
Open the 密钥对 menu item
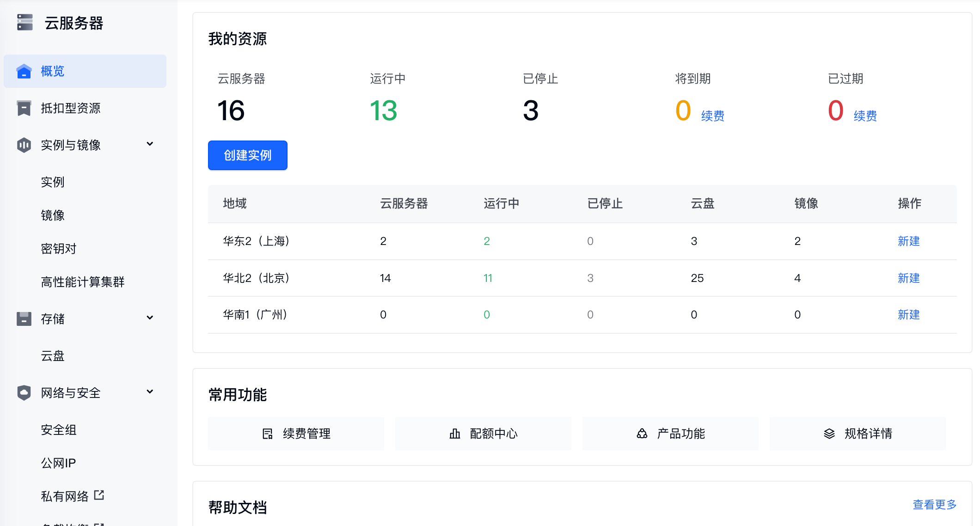pos(59,249)
